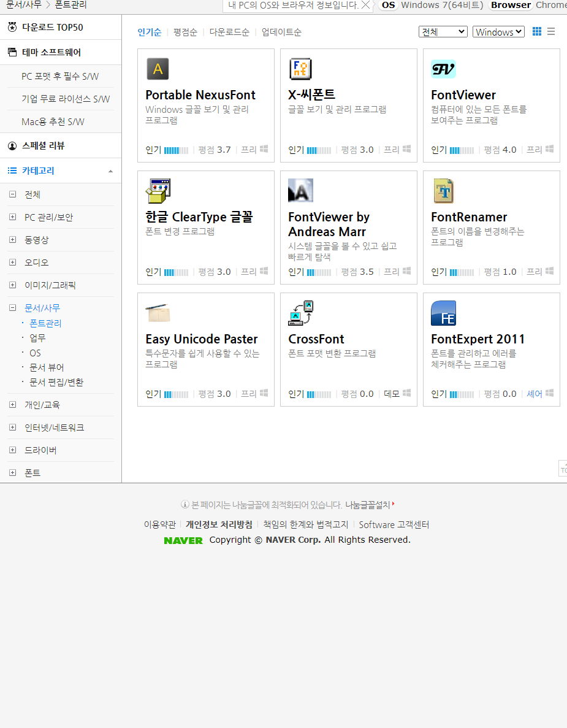This screenshot has width=567, height=728.
Task: Click 문서/사무 in the breadcrumb
Action: click(24, 5)
